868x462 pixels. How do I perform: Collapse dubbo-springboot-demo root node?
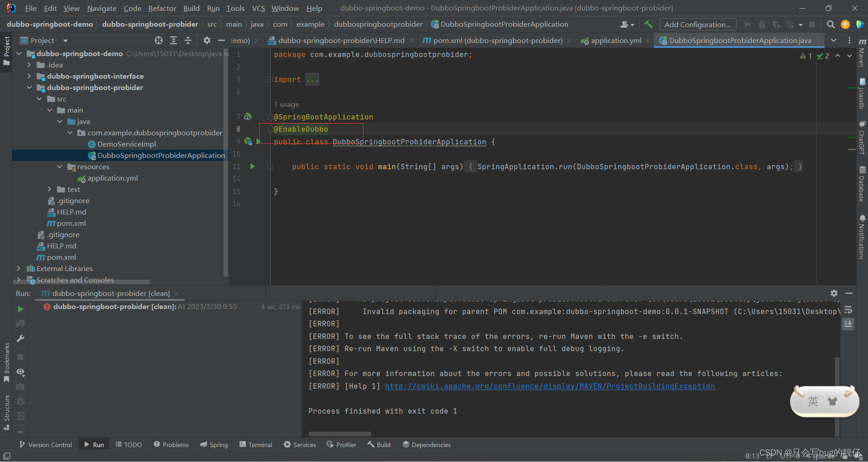click(19, 53)
